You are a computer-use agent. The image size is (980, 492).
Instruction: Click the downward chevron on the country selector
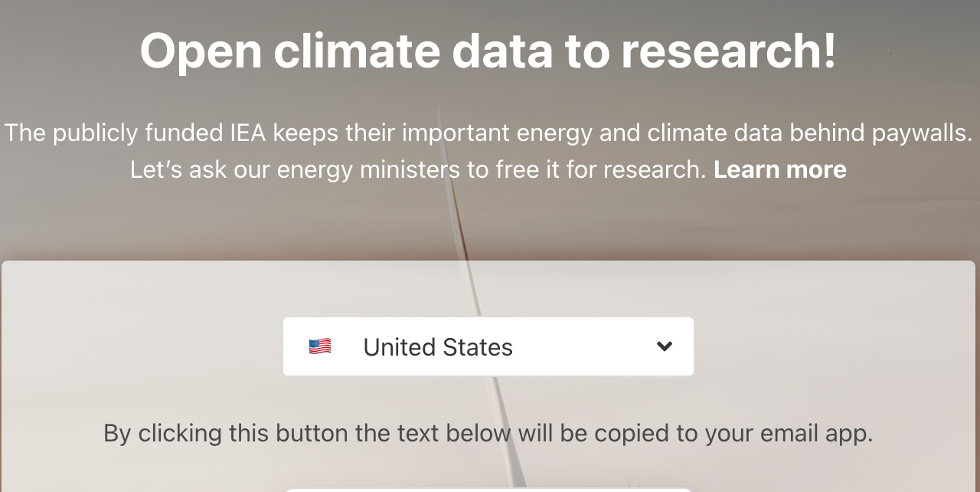tap(664, 346)
